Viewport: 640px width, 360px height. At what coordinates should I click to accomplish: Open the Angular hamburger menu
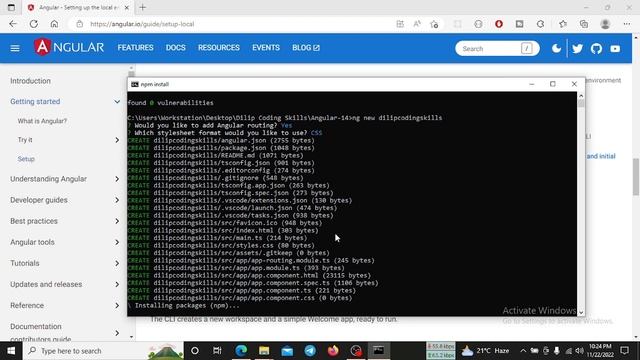pyautogui.click(x=15, y=48)
